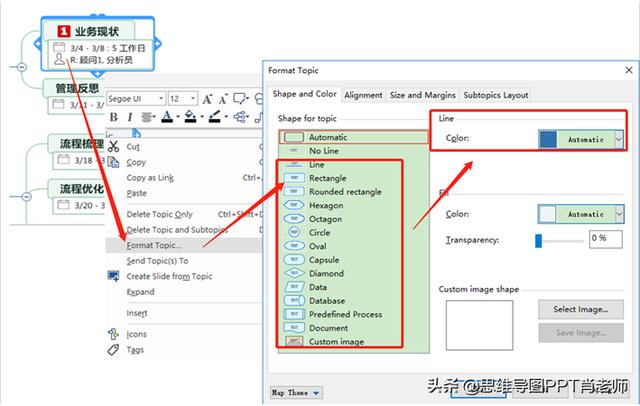Toggle Bold in the mini toolbar
Screen dimensions: 640x406
coord(114,118)
